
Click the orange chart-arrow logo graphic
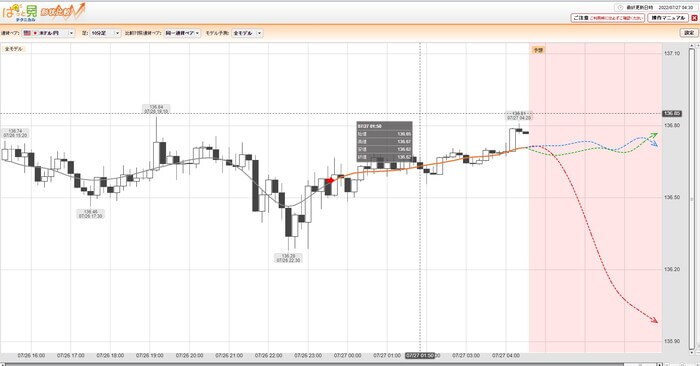click(63, 12)
